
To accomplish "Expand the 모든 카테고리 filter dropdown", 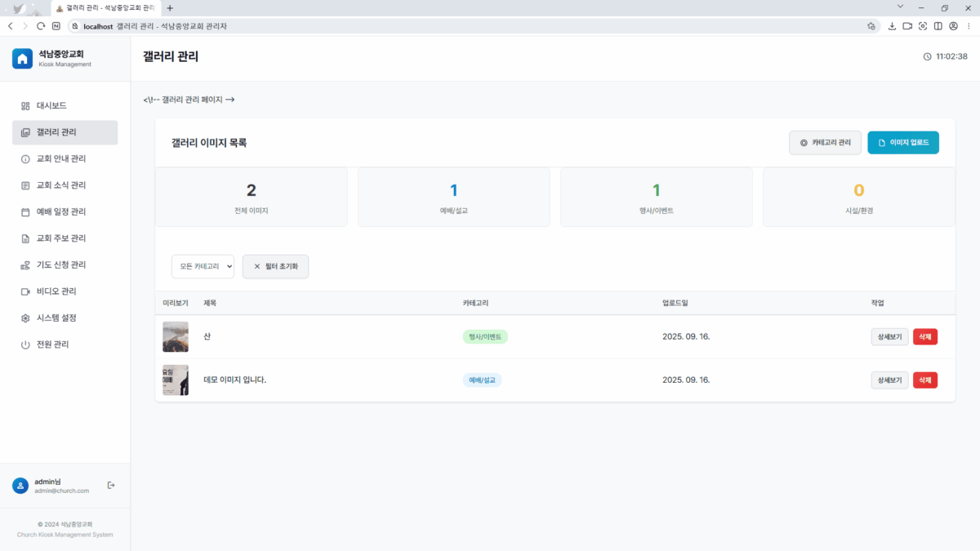I will [203, 266].
